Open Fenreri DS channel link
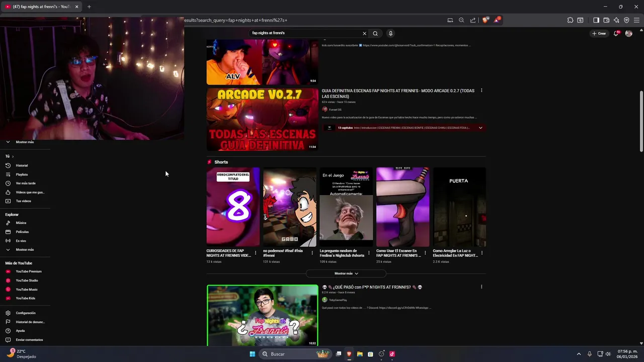644x362 pixels. point(335,110)
